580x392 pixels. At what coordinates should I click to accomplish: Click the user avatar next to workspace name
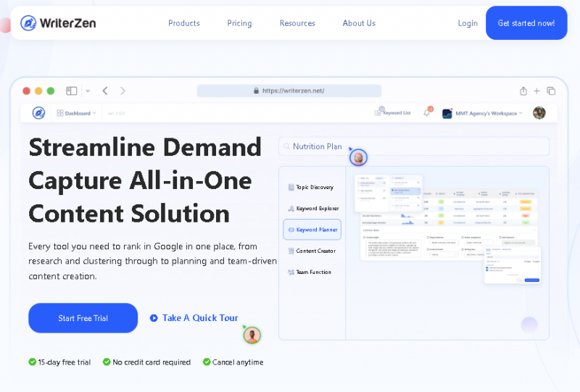539,113
